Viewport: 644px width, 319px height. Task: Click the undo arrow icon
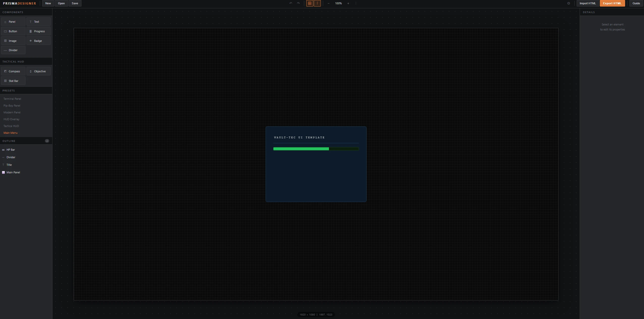click(291, 3)
